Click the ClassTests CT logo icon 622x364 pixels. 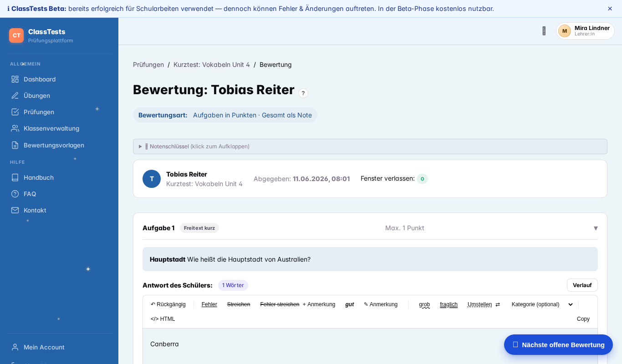[16, 35]
